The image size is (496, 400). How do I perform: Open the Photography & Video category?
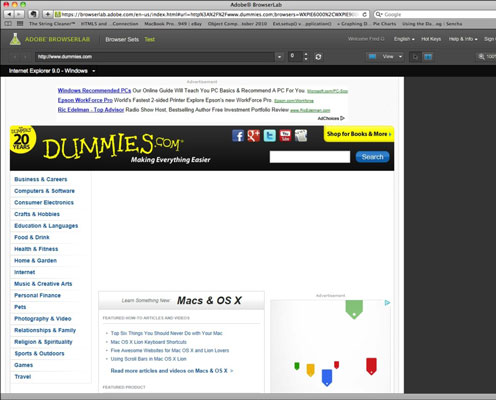point(43,319)
